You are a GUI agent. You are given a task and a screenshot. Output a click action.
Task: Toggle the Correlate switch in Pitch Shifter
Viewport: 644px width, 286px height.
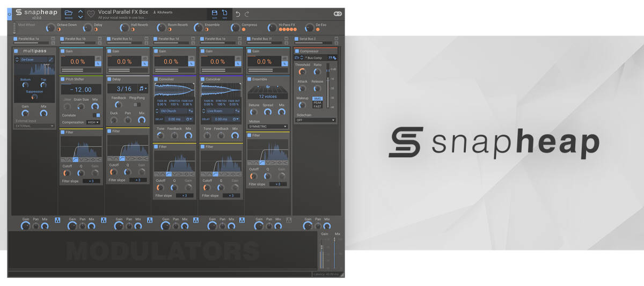point(96,115)
